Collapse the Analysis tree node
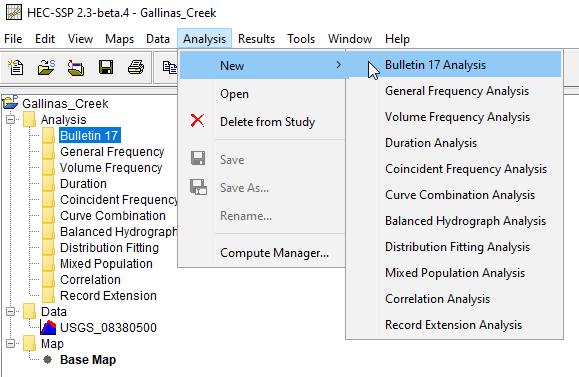The image size is (579, 377). (10, 120)
